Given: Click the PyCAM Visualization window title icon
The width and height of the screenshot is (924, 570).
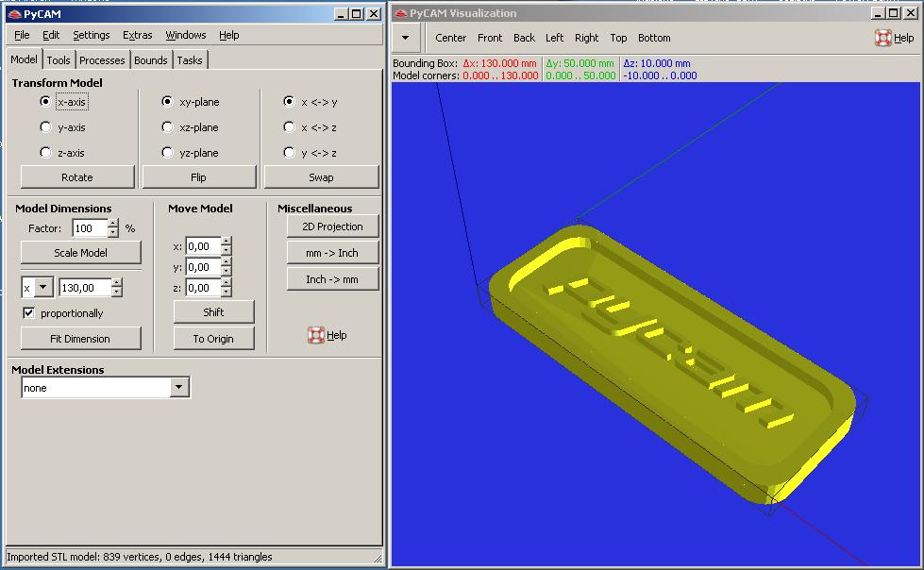Looking at the screenshot, I should tap(401, 13).
